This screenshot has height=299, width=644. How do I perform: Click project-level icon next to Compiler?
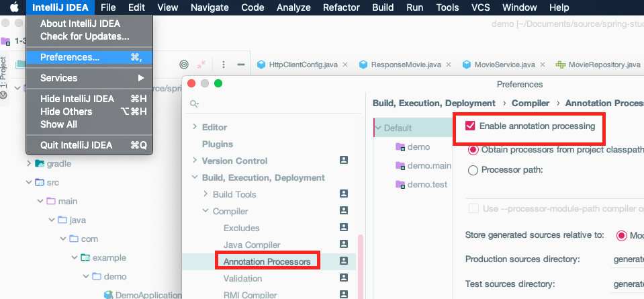[x=344, y=210]
